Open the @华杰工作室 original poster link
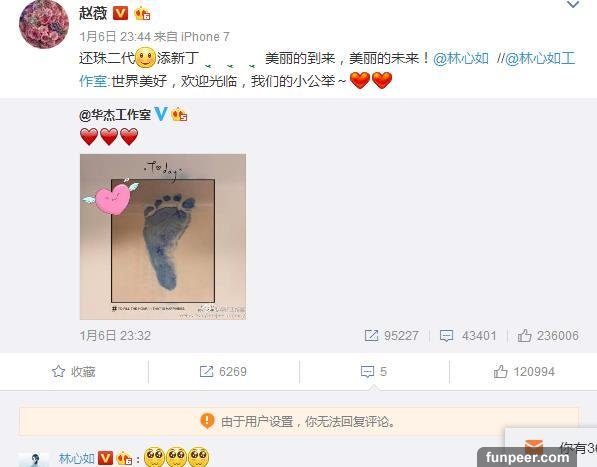Image resolution: width=597 pixels, height=467 pixels. (115, 114)
